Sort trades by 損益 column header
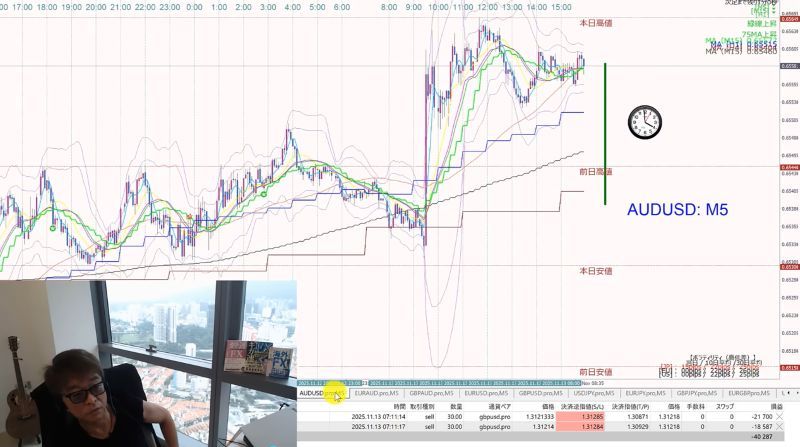Screen dimensions: 800x447 777,407
